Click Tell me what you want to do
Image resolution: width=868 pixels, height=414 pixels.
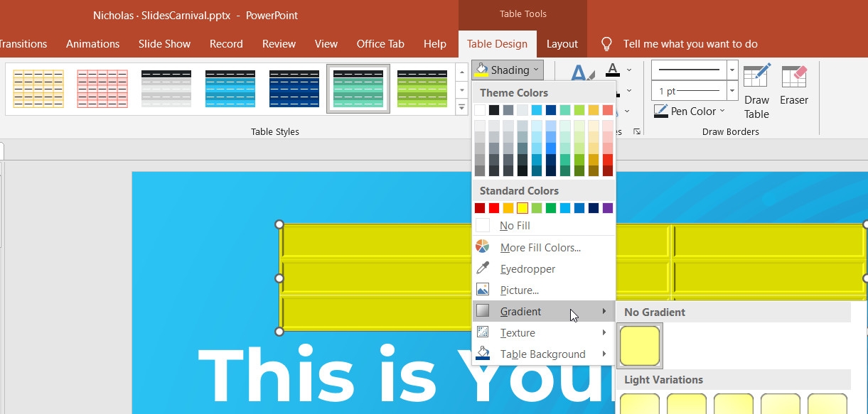690,44
